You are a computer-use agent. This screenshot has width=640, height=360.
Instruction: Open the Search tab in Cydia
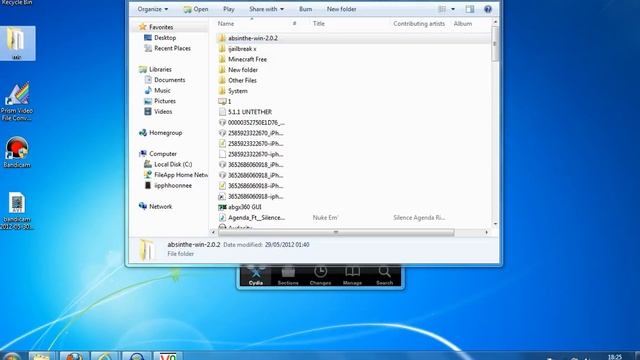tap(384, 276)
